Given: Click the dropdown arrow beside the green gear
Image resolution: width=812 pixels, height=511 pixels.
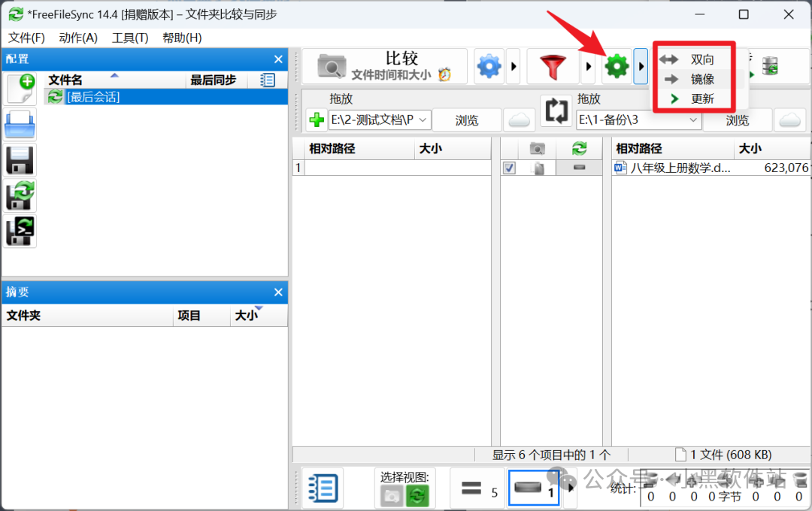Looking at the screenshot, I should [641, 66].
